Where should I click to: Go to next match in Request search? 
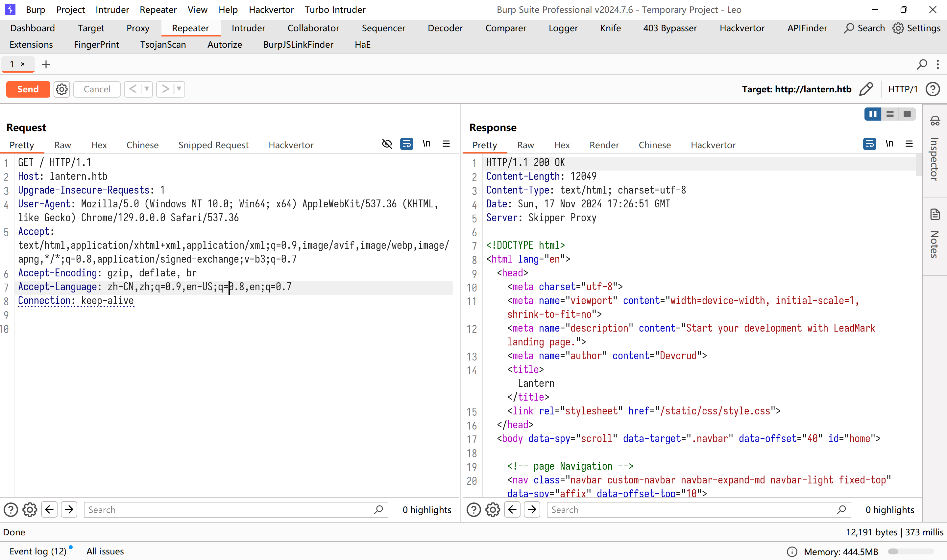point(69,510)
